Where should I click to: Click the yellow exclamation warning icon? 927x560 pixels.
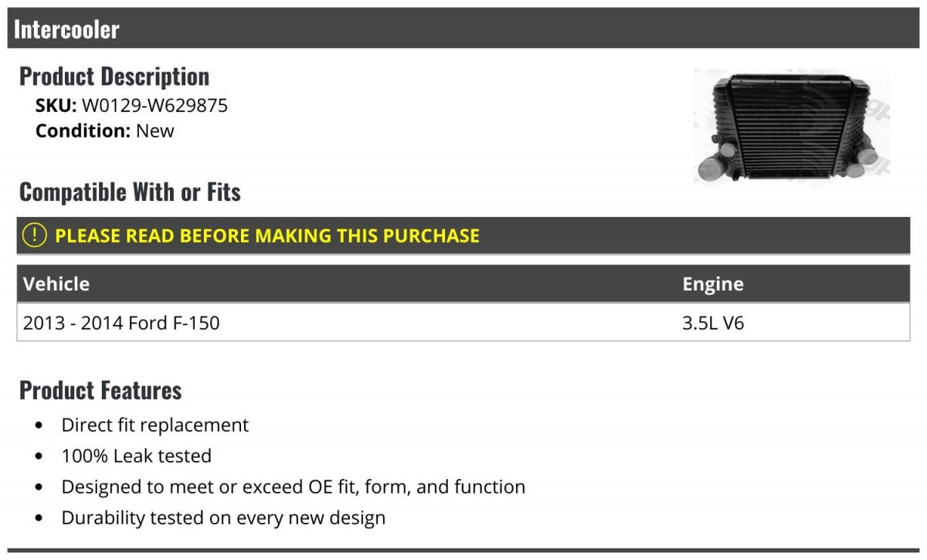(x=34, y=235)
